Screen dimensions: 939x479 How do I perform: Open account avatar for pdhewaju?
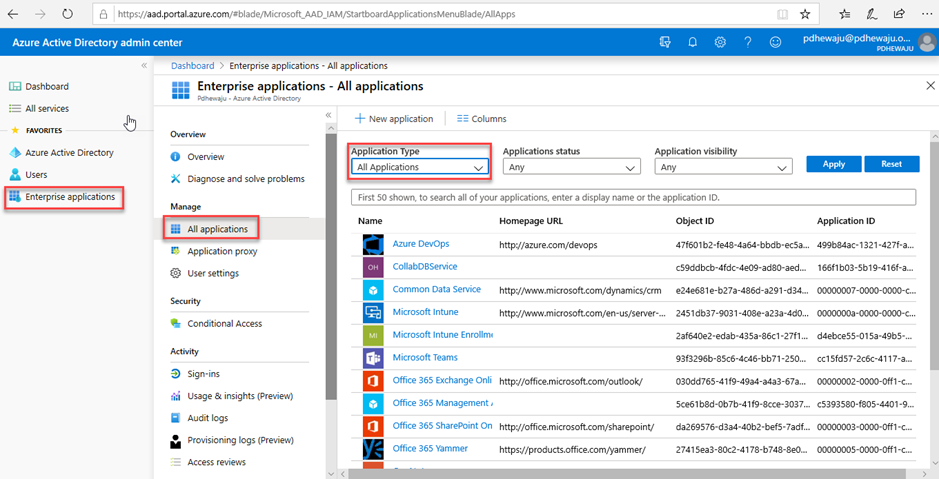tap(928, 43)
